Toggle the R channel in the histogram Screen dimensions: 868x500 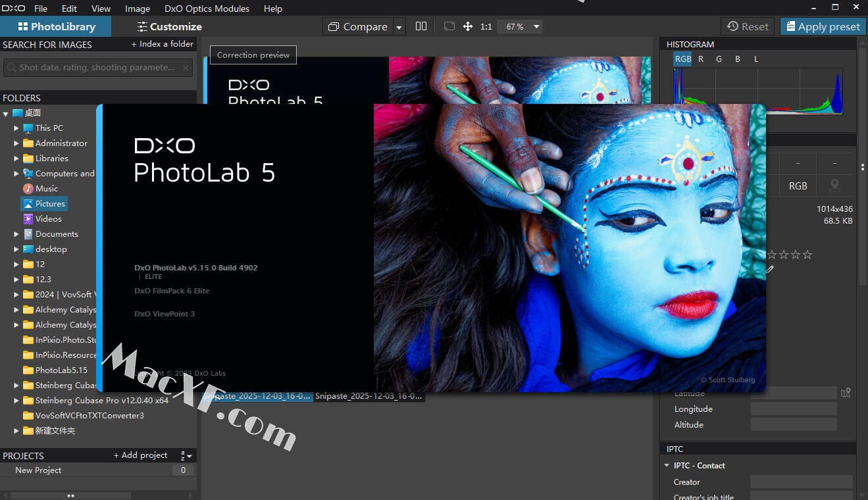[701, 59]
